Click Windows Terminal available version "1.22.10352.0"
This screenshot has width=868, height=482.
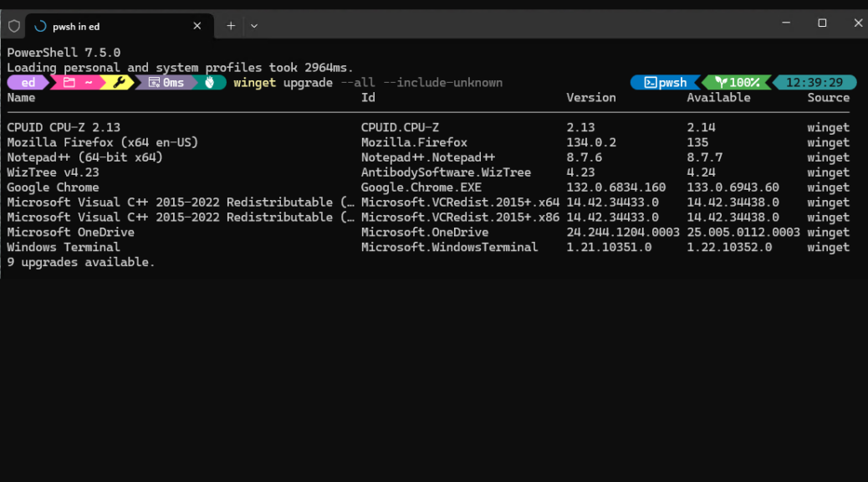pos(730,247)
